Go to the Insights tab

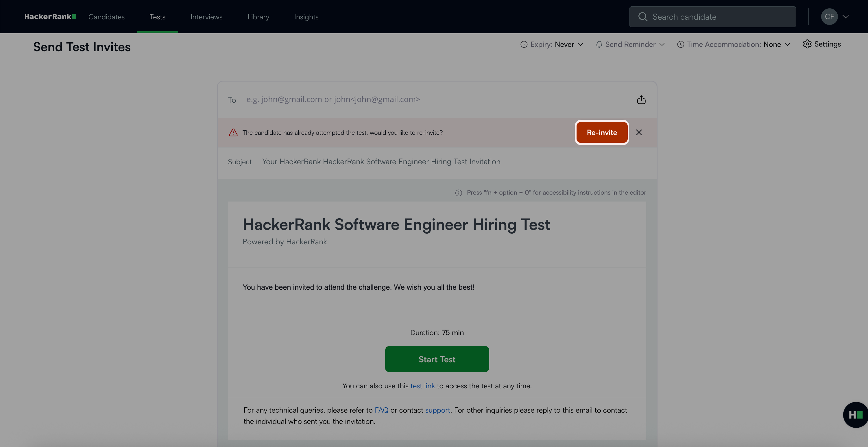click(x=306, y=17)
